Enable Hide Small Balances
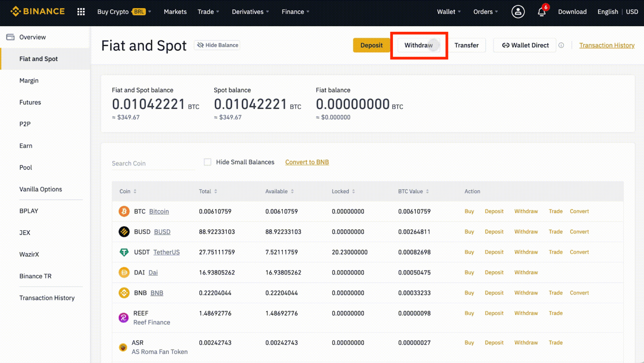The width and height of the screenshot is (644, 363). (208, 162)
